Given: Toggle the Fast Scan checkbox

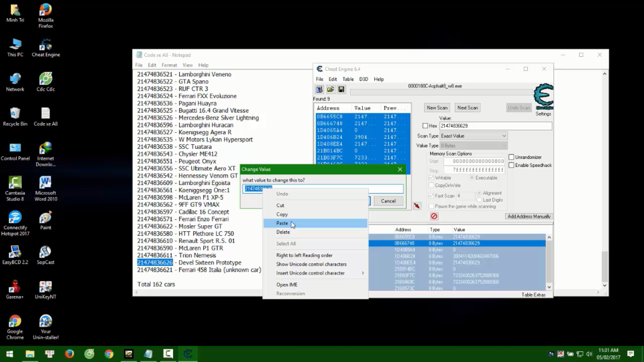Looking at the screenshot, I should [431, 196].
